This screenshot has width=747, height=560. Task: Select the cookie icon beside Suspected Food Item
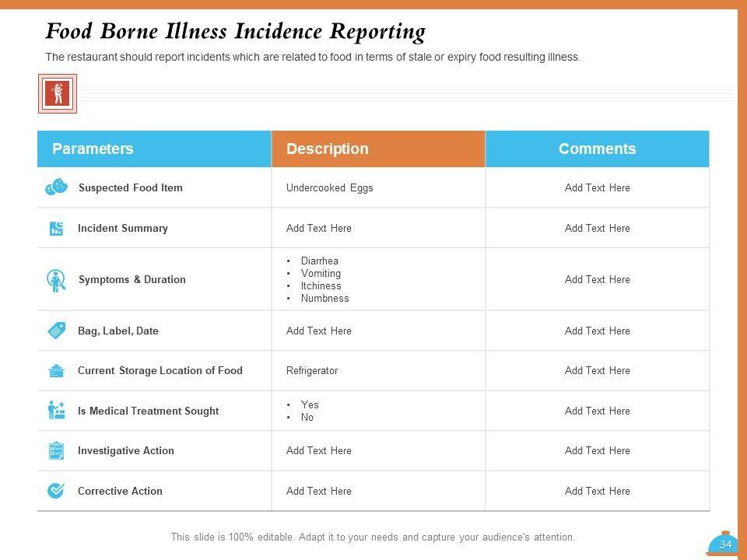(56, 187)
